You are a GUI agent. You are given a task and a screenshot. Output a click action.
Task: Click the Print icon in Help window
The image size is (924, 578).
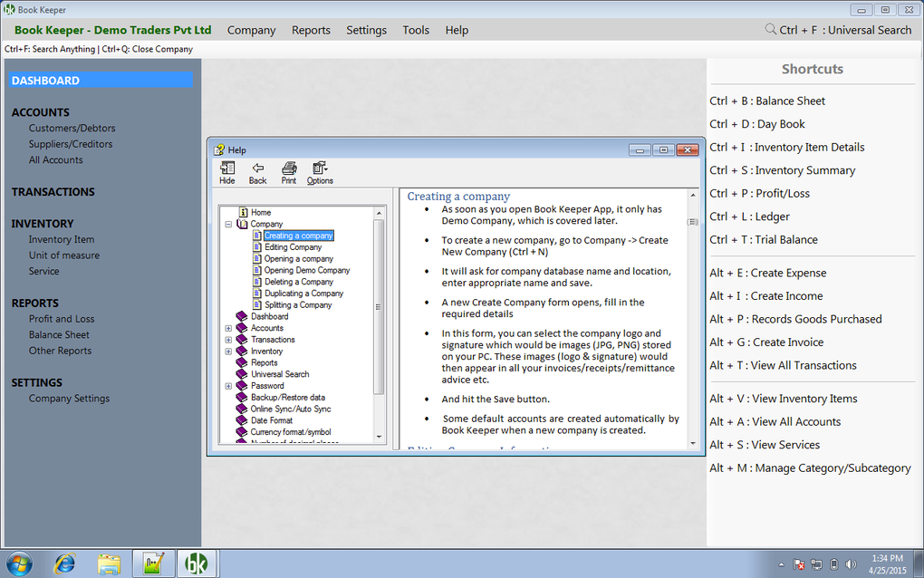pyautogui.click(x=289, y=168)
